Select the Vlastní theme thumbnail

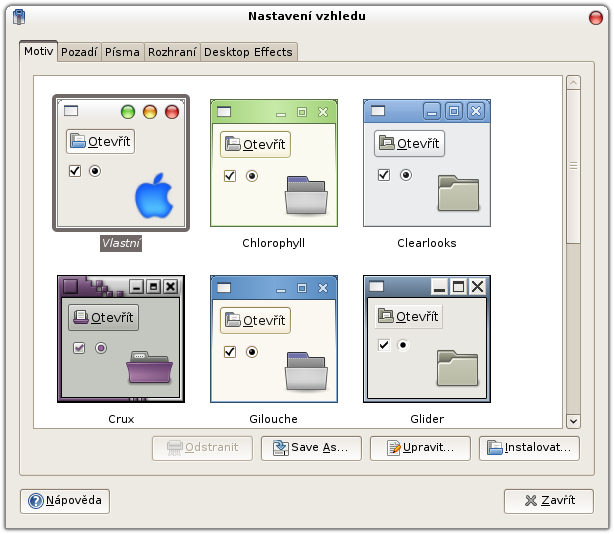coord(121,163)
